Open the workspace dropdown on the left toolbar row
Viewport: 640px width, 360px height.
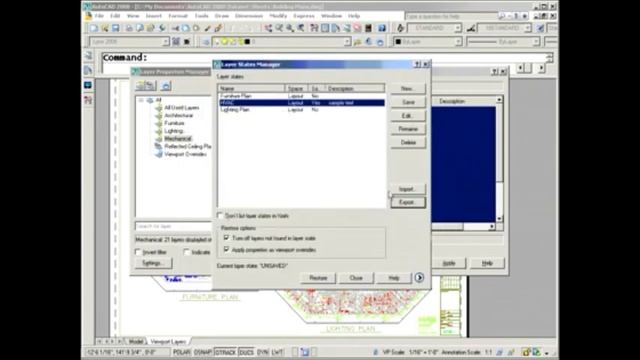pos(166,42)
